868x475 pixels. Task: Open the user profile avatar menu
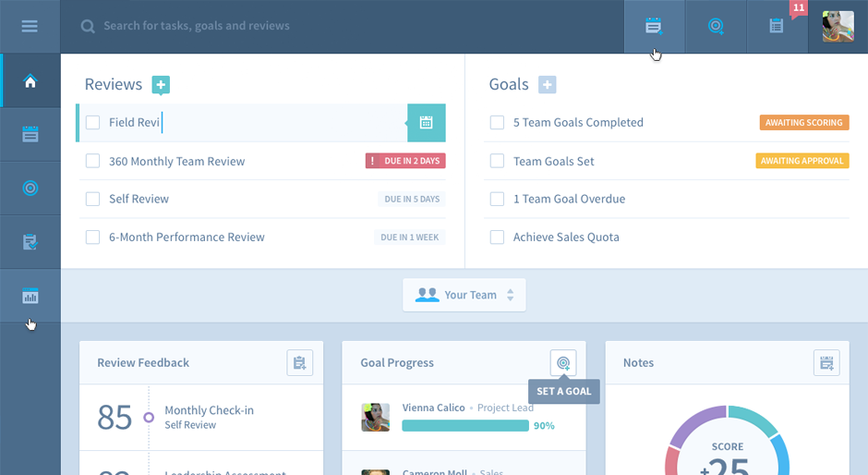pos(838,26)
